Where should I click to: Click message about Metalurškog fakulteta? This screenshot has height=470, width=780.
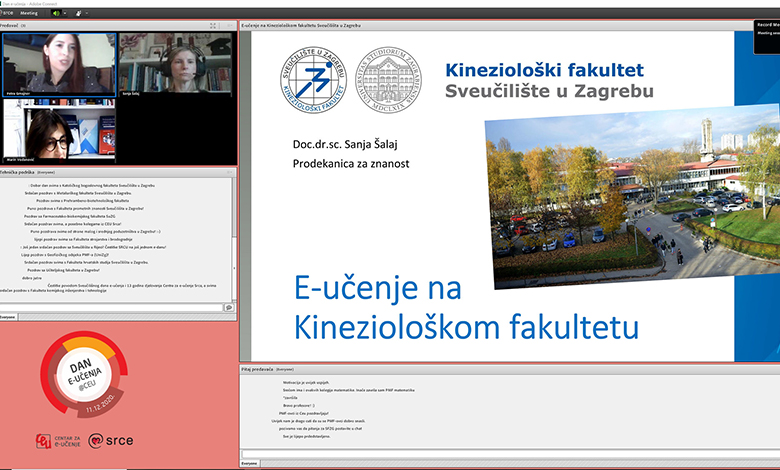click(x=78, y=193)
